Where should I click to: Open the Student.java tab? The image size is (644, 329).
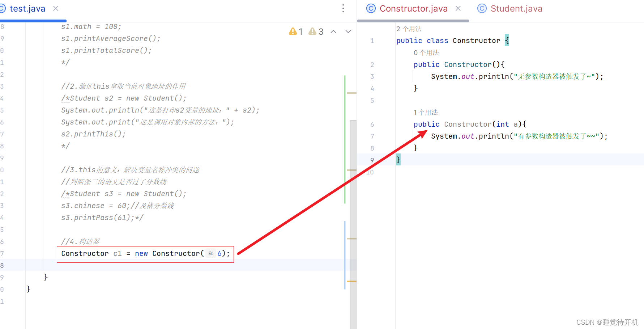tap(516, 9)
